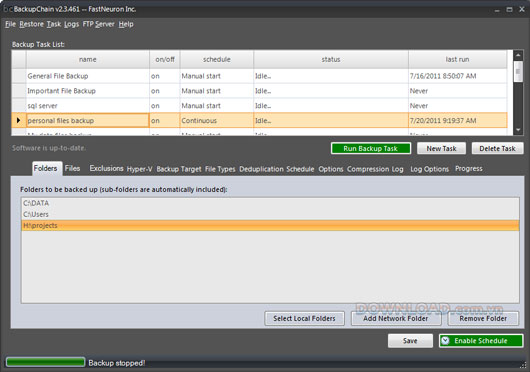Click the row arrow beside personal files backup
Viewport: 530px width, 372px height.
(19, 120)
